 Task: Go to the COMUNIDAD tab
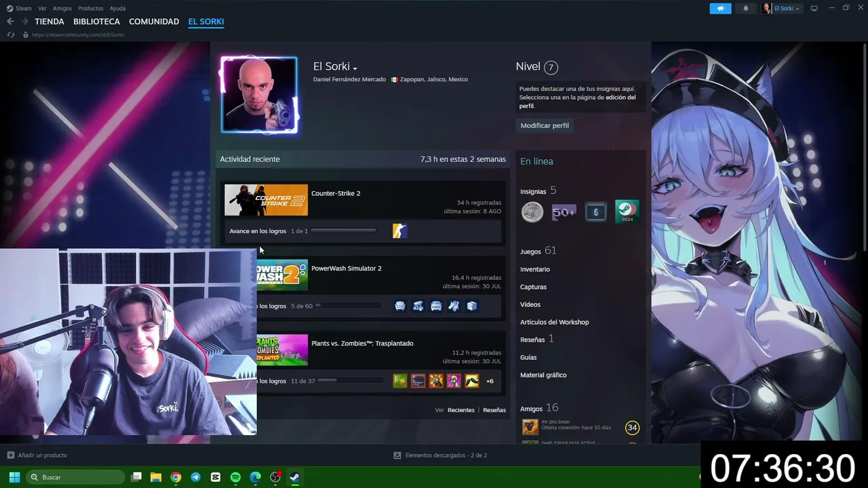pyautogui.click(x=154, y=22)
